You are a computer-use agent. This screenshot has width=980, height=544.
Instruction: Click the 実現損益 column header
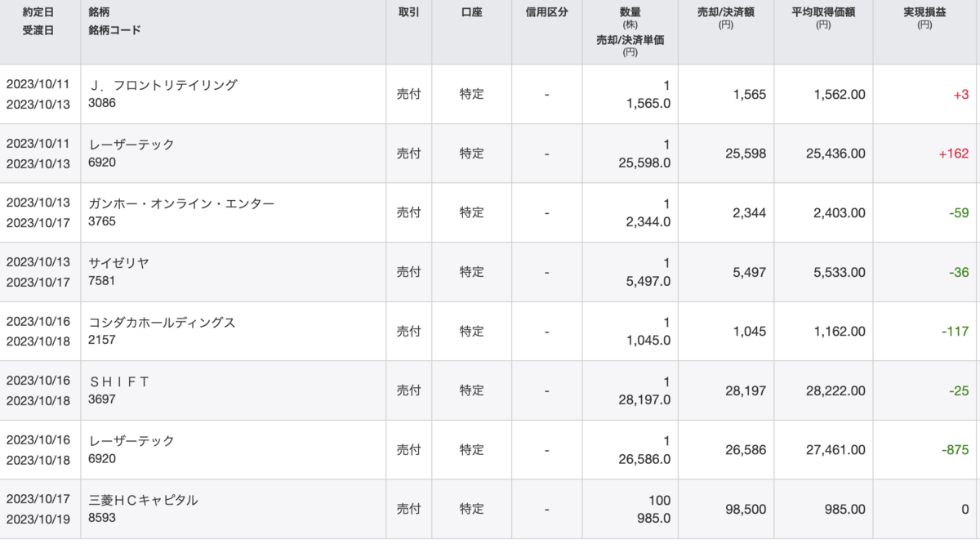924,13
